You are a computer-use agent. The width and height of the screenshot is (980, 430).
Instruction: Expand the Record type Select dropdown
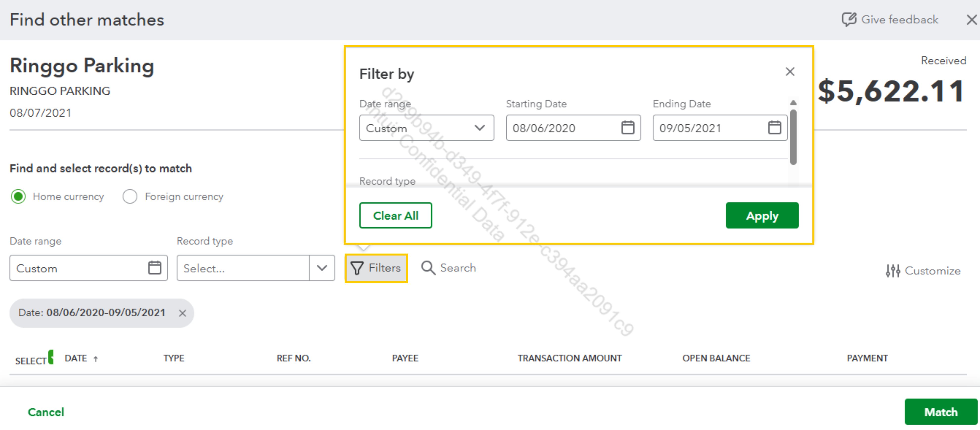(x=322, y=268)
